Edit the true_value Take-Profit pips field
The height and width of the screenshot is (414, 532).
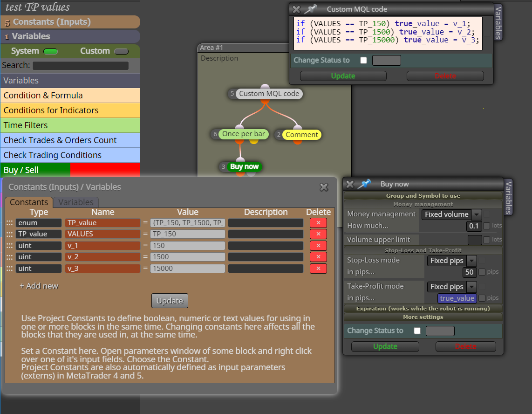[x=457, y=298]
